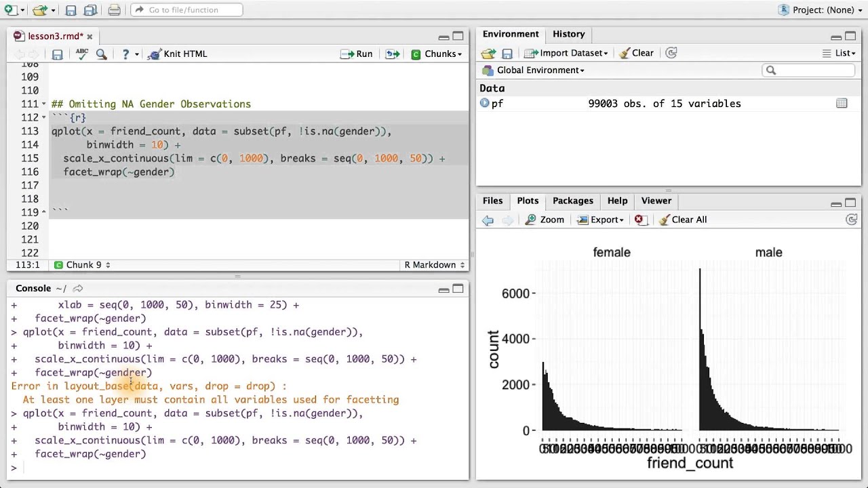Image resolution: width=868 pixels, height=488 pixels.
Task: Clear All plots
Action: 682,220
